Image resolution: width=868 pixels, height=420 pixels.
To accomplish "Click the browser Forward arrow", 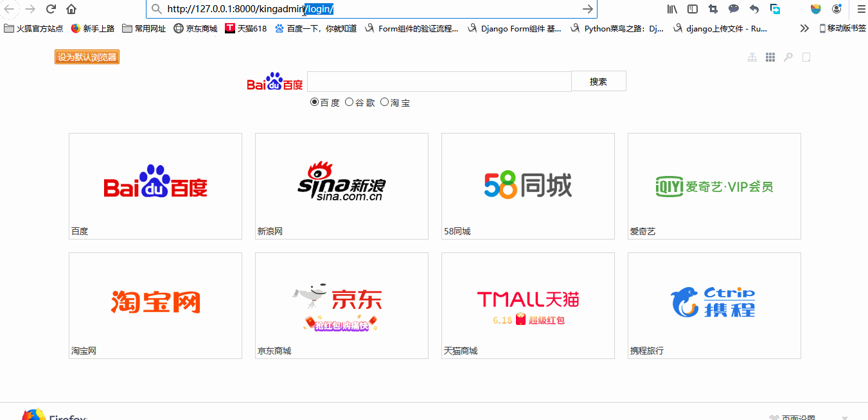I will coord(30,9).
